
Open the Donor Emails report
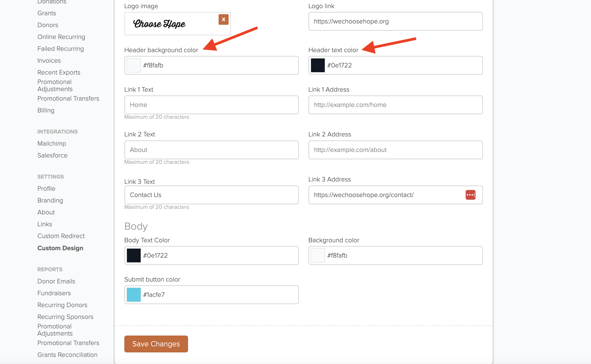tap(56, 281)
